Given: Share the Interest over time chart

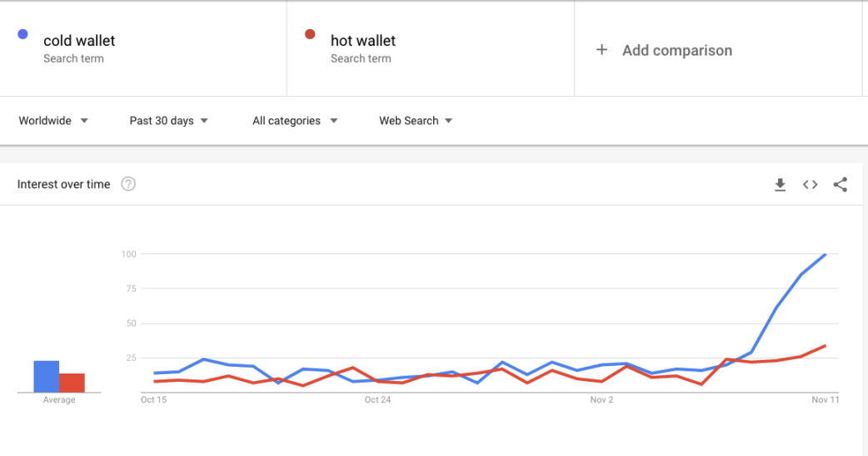Looking at the screenshot, I should (840, 185).
